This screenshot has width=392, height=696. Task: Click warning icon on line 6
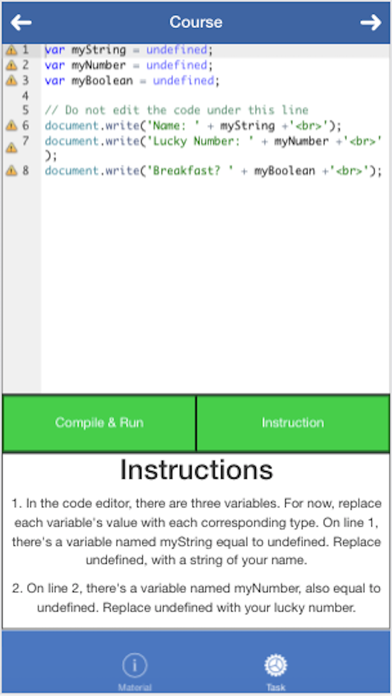(12, 126)
